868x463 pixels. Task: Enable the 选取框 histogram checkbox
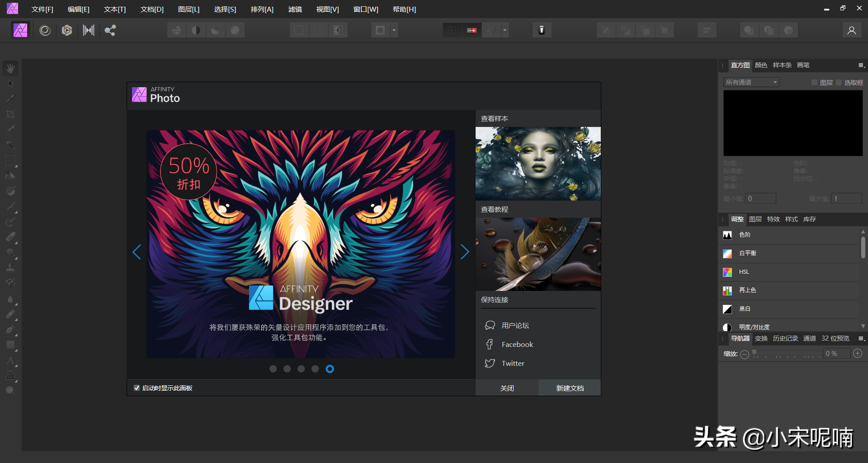(839, 83)
